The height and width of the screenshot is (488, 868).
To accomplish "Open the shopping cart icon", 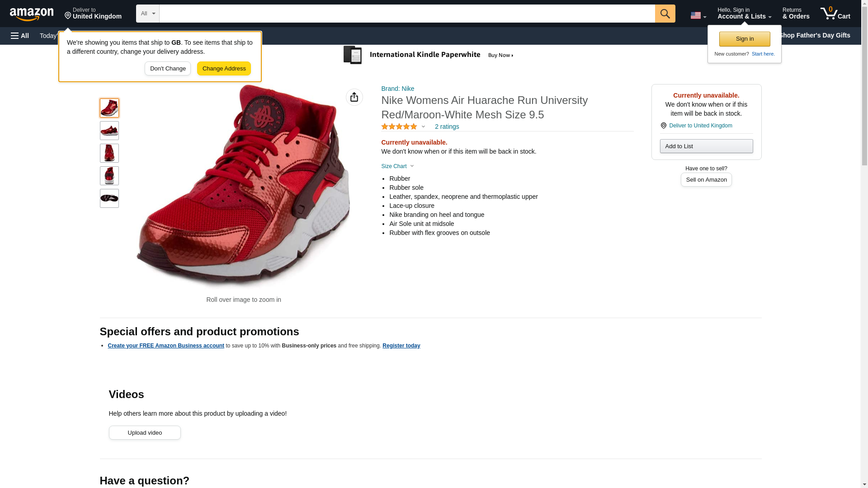I will tap(835, 14).
